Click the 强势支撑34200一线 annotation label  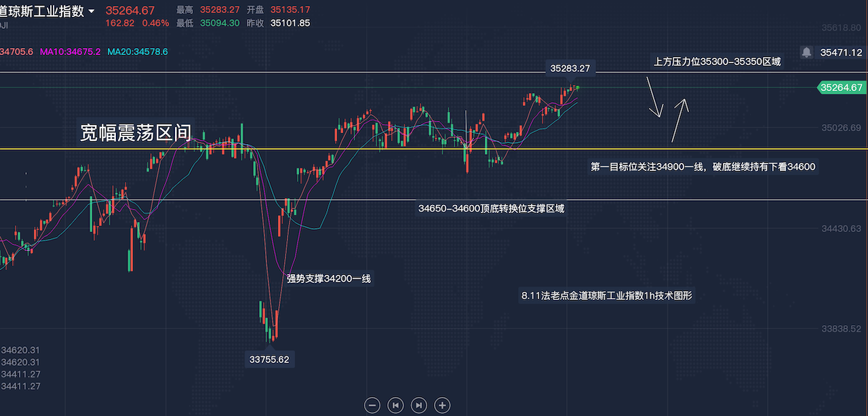point(328,278)
